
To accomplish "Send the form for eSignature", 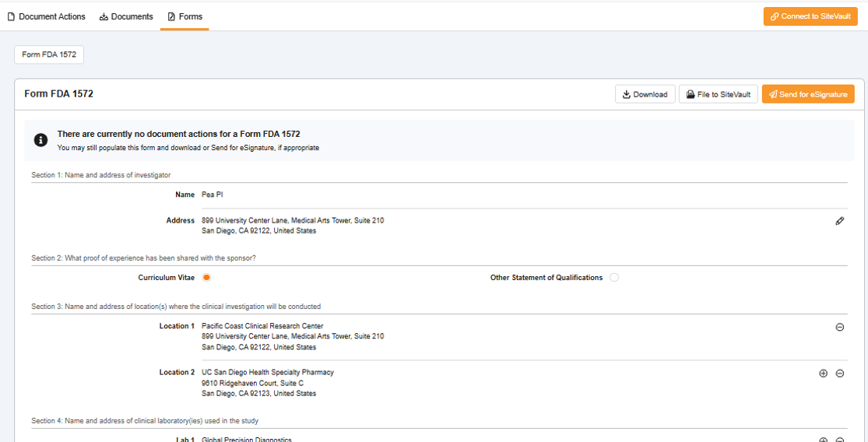I will 807,94.
